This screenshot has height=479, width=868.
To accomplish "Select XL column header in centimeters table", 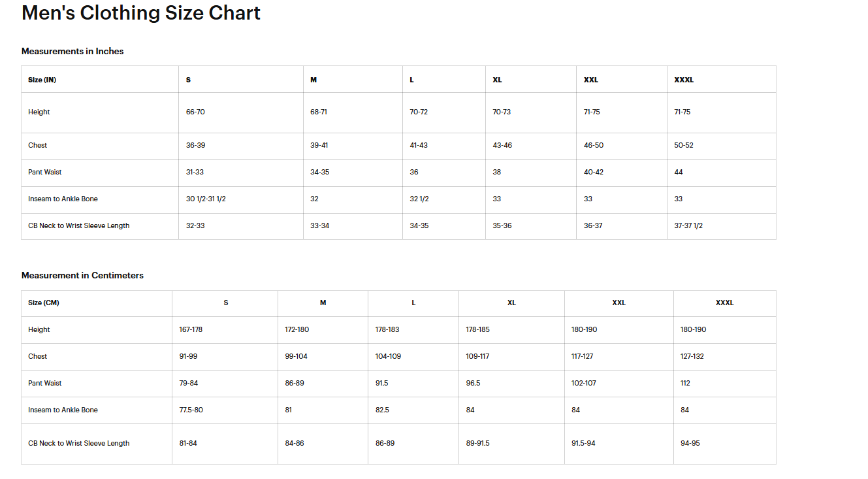I will (511, 303).
